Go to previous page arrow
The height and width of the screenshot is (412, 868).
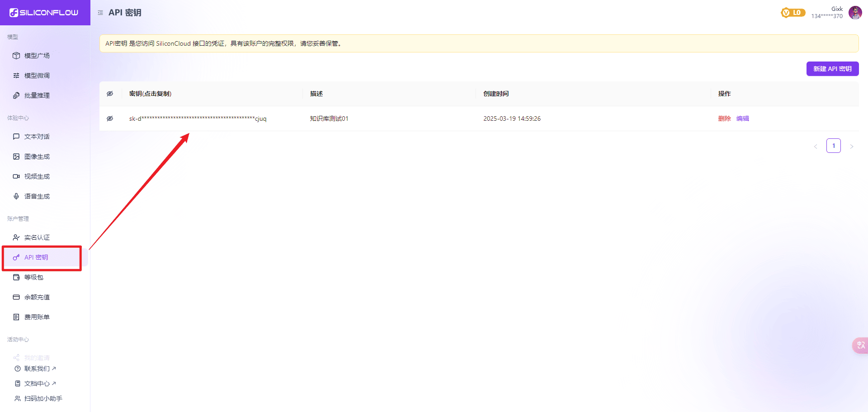tap(816, 146)
